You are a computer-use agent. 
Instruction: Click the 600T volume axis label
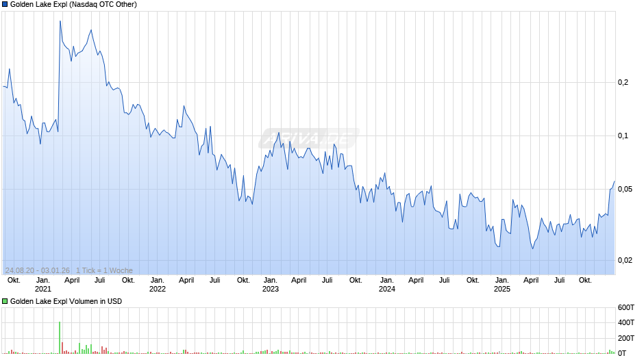[626, 307]
